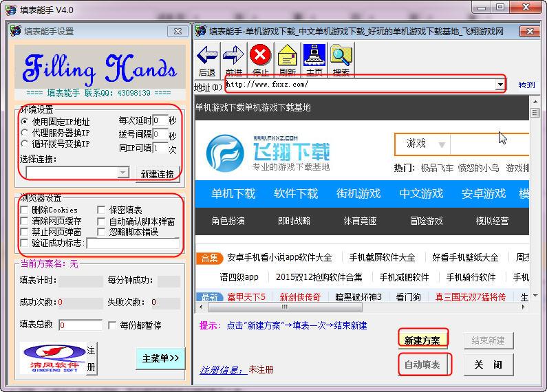This screenshot has height=392, width=547.
Task: Click the 拨号间隔 seconds input field
Action: click(160, 134)
